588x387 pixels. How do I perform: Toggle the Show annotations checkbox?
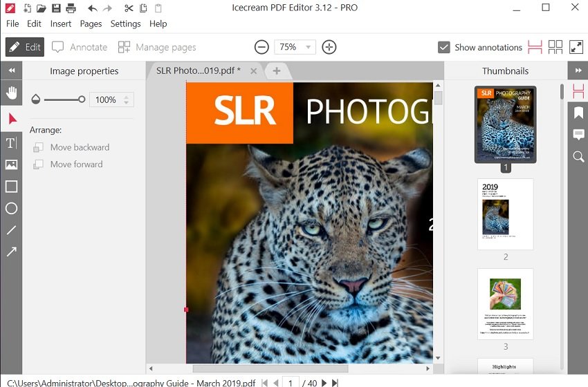click(x=444, y=47)
